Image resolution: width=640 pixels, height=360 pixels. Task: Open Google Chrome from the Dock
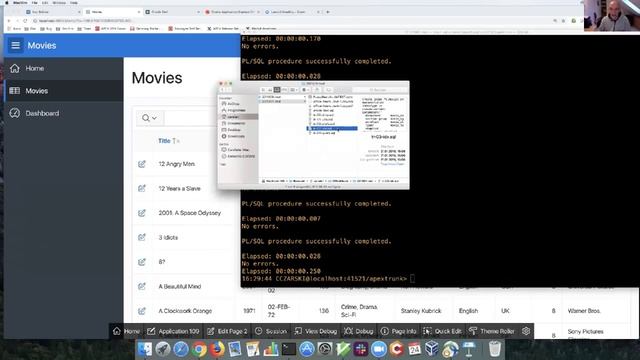[x=199, y=349]
